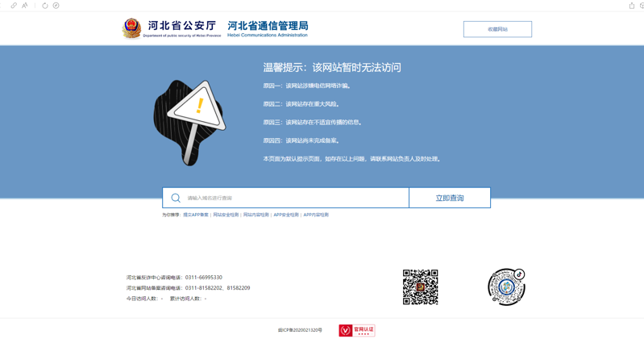
Task: Click the 河北省通信管理局 header title
Action: 268,26
